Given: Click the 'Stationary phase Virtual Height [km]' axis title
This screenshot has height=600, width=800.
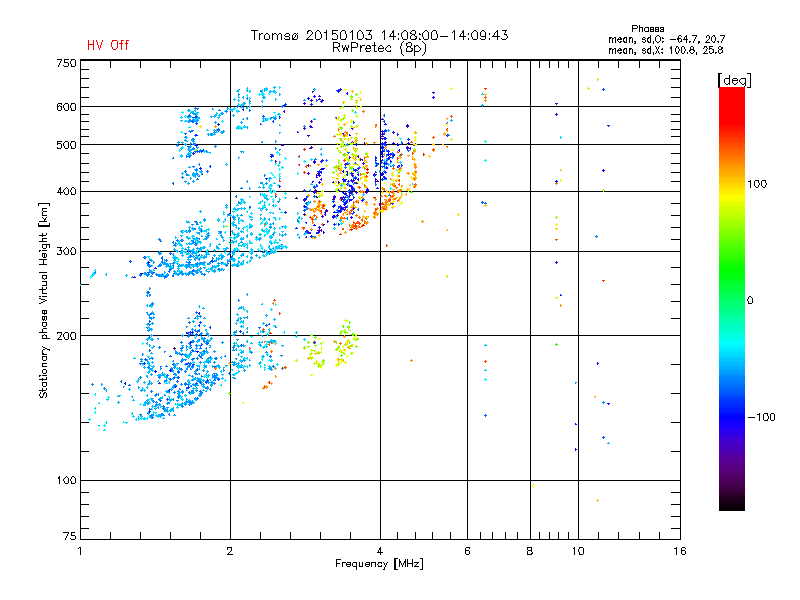Looking at the screenshot, I should [x=44, y=300].
